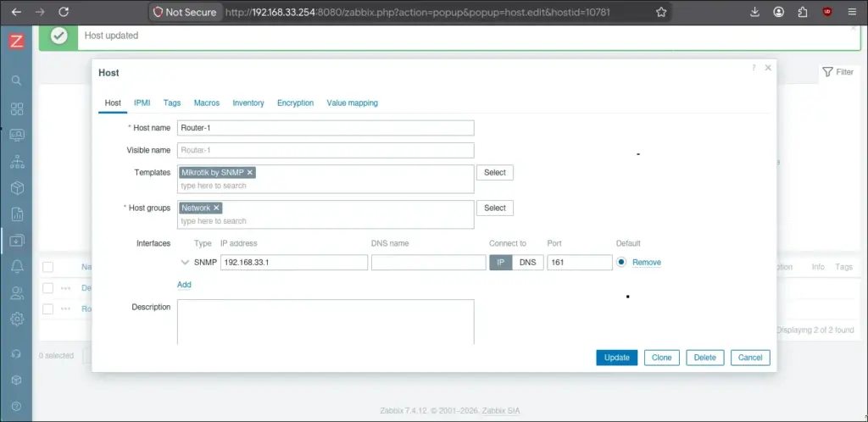868x422 pixels.
Task: Open the Administration gear sidebar icon
Action: 17,319
